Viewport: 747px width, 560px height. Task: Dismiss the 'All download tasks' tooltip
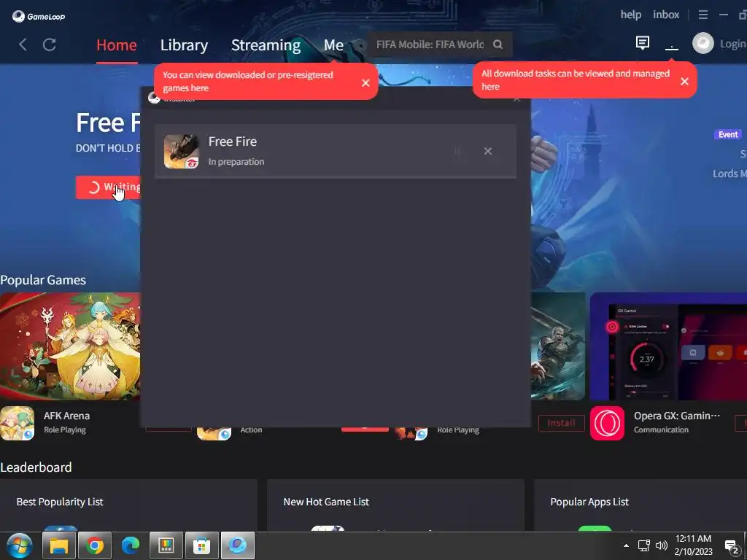[684, 82]
